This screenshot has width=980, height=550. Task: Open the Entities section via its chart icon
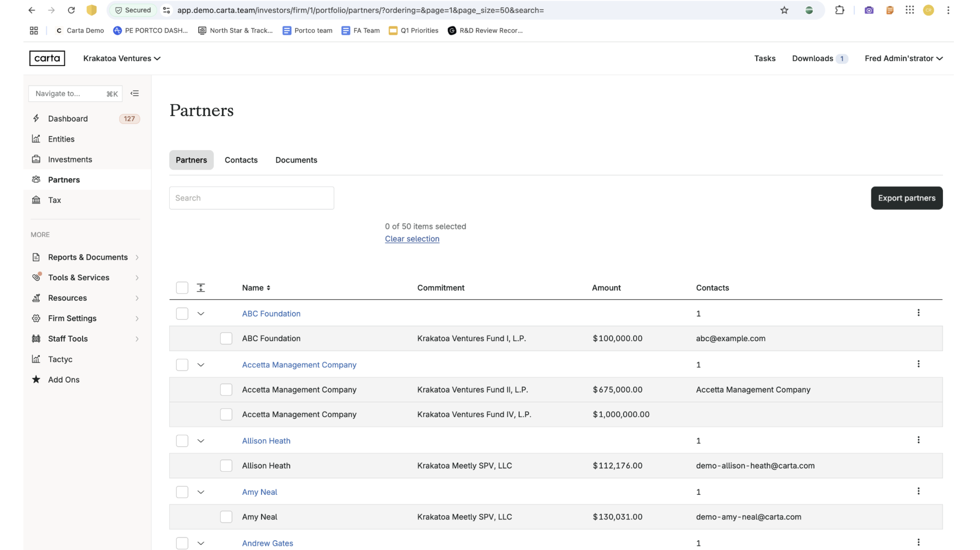pos(37,139)
